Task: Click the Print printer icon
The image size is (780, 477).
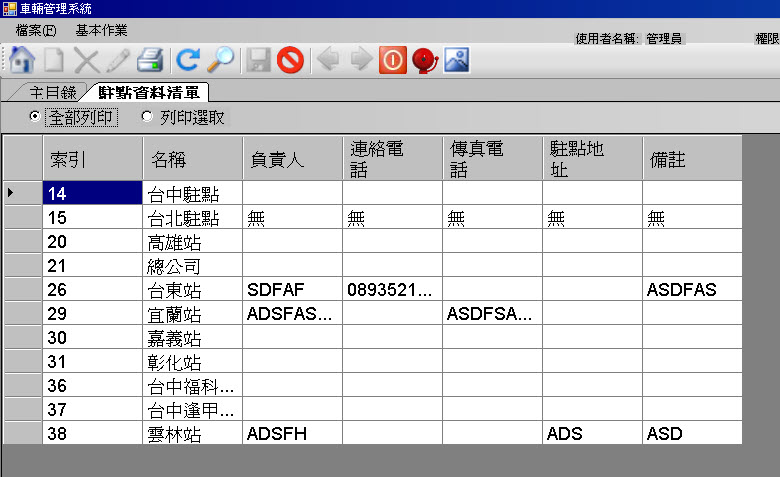Action: pyautogui.click(x=150, y=60)
